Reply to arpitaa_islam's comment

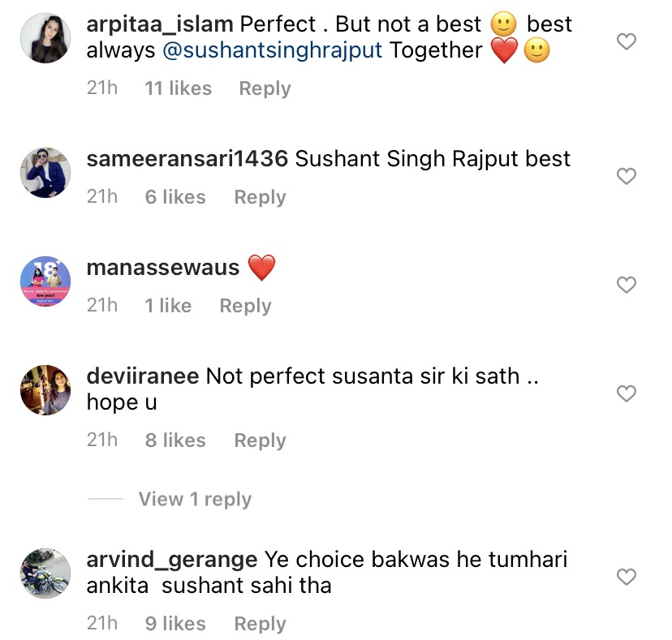[x=265, y=88]
